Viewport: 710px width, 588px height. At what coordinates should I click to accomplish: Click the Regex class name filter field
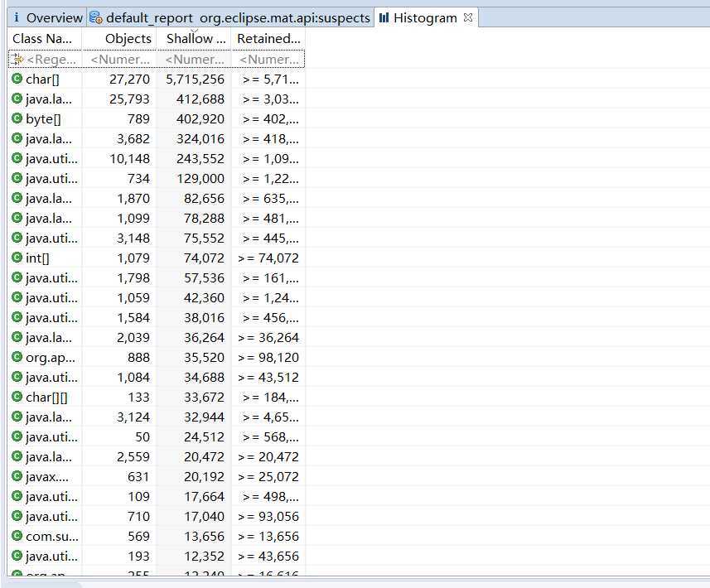tap(51, 60)
